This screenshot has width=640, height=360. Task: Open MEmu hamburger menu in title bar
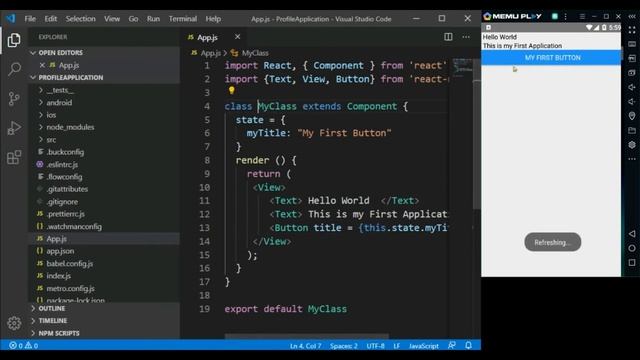(x=582, y=16)
